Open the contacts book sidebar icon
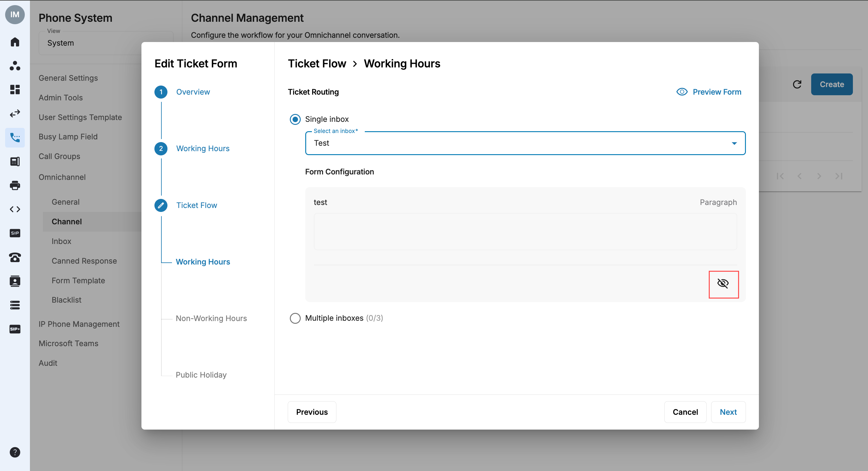 pos(15,281)
